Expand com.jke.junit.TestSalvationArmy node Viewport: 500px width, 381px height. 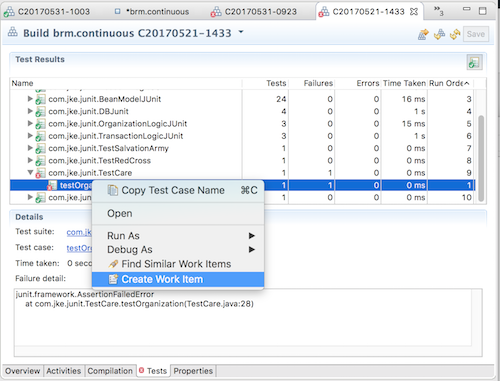pos(30,148)
